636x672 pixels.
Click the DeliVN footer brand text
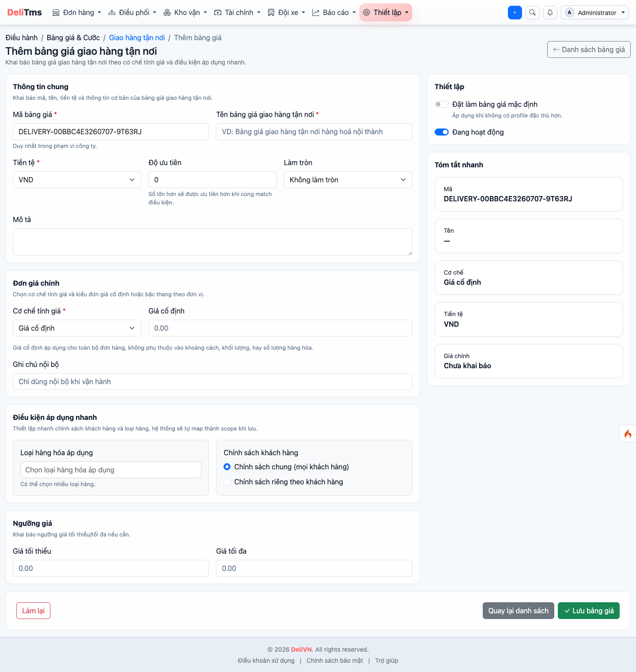[x=302, y=649]
